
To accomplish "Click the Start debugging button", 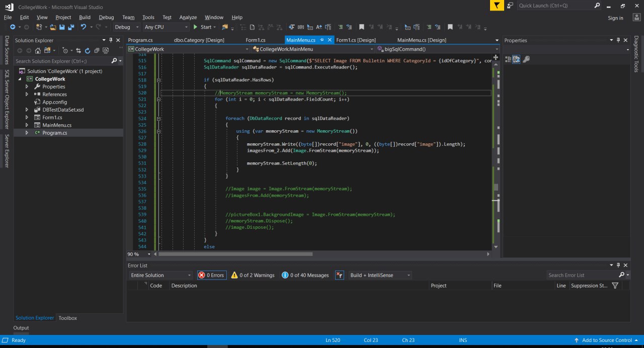I will coord(202,27).
